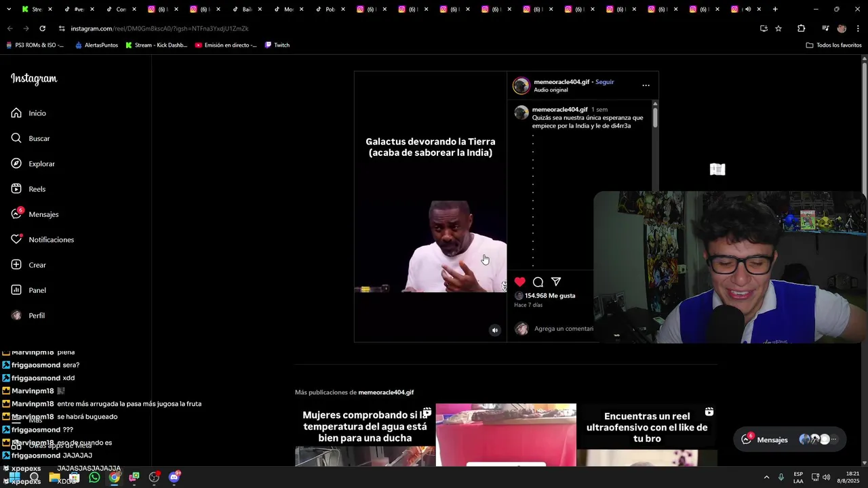
Task: Show hidden tray icons chevron
Action: [x=766, y=477]
